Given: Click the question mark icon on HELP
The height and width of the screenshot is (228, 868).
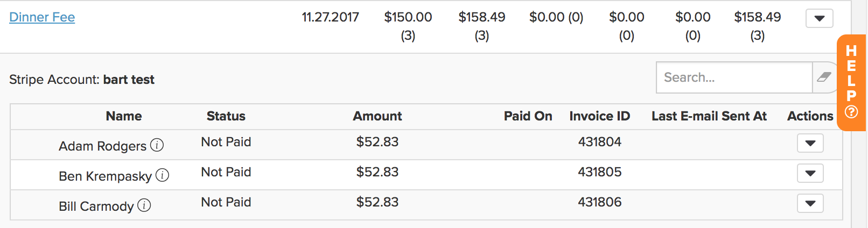Looking at the screenshot, I should [x=851, y=112].
